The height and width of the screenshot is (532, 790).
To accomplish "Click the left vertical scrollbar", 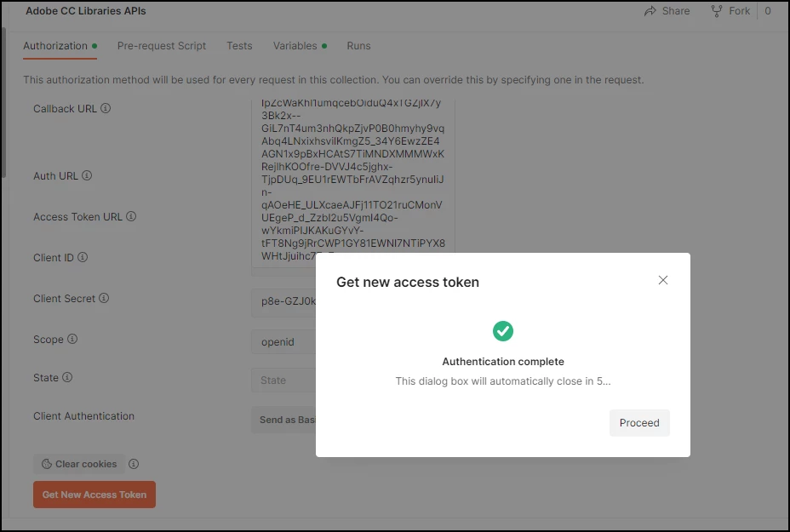I will (x=3, y=103).
